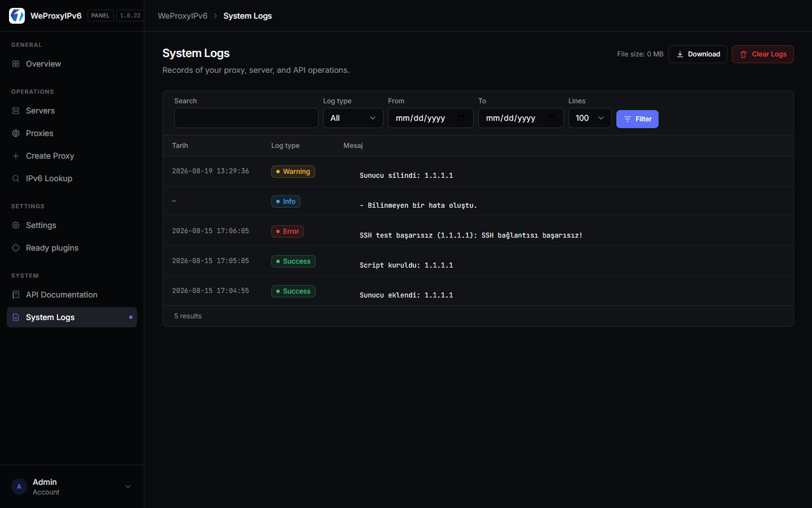
Task: Expand the Admin account menu chevron
Action: (128, 487)
